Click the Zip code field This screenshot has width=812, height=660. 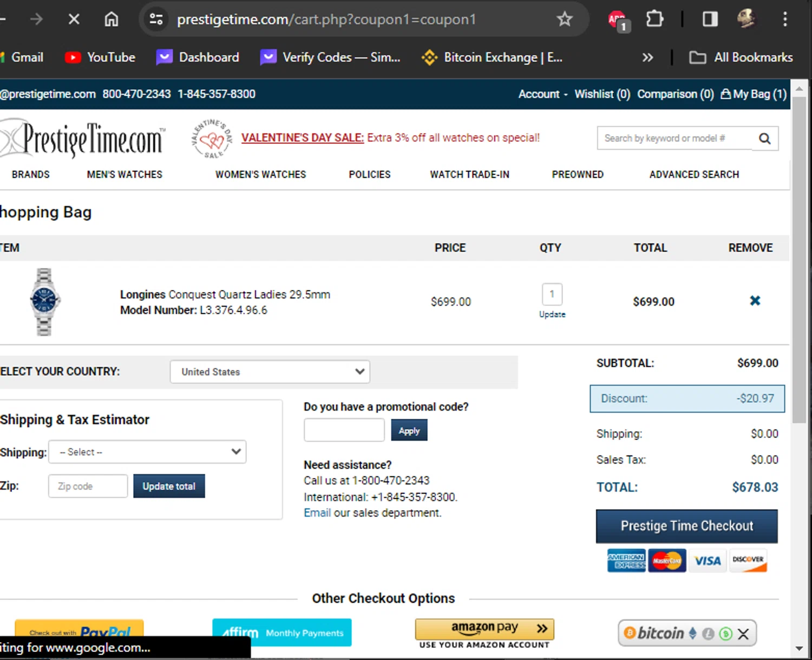point(88,486)
